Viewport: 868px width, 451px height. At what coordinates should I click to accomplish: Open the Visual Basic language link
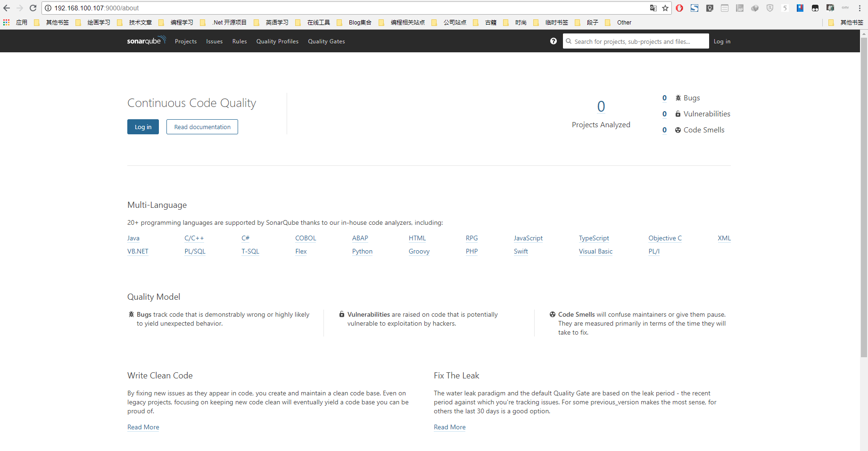coord(596,252)
